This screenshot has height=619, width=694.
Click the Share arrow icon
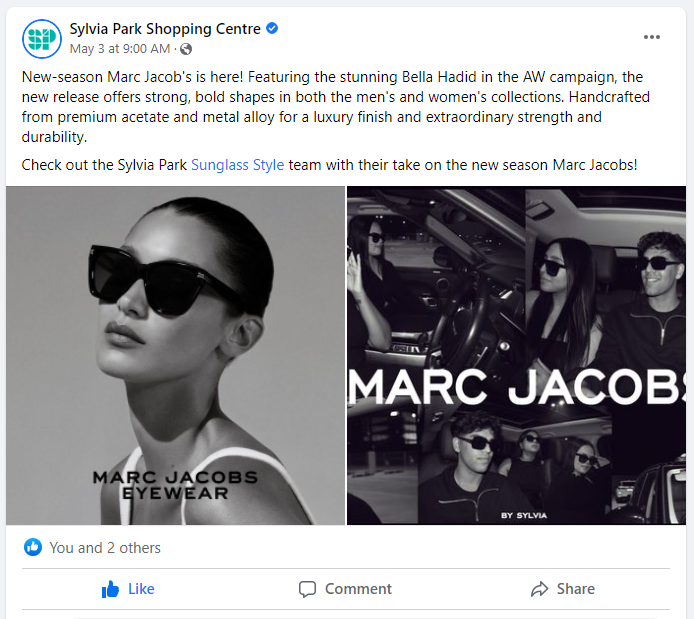540,589
